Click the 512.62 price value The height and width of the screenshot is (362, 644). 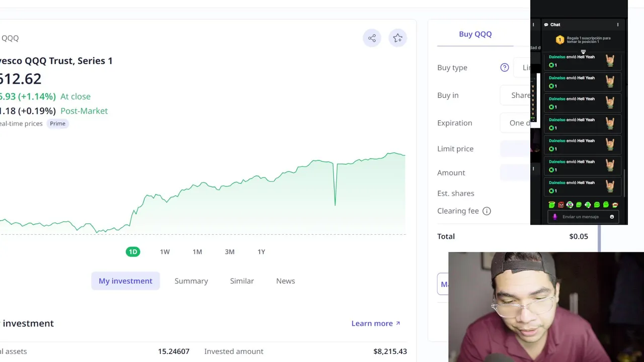[21, 79]
